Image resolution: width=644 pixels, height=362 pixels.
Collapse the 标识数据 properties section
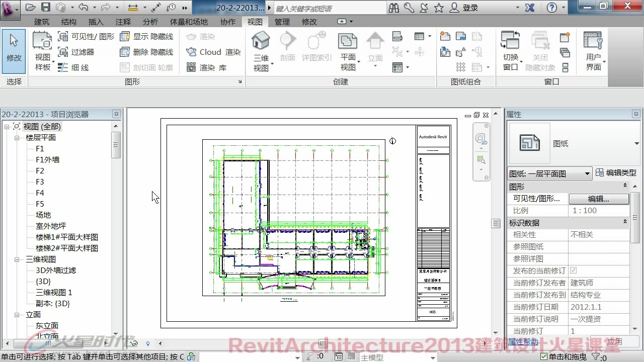point(625,222)
